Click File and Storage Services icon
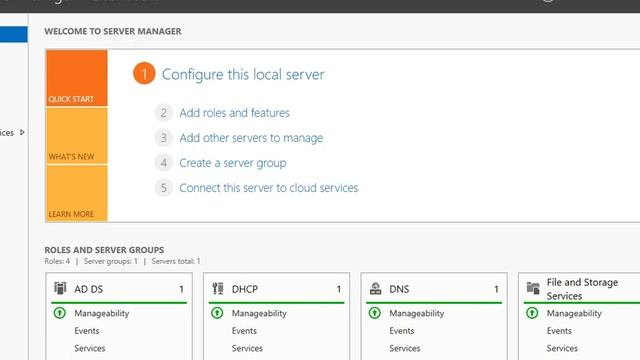This screenshot has width=640, height=360. 533,288
